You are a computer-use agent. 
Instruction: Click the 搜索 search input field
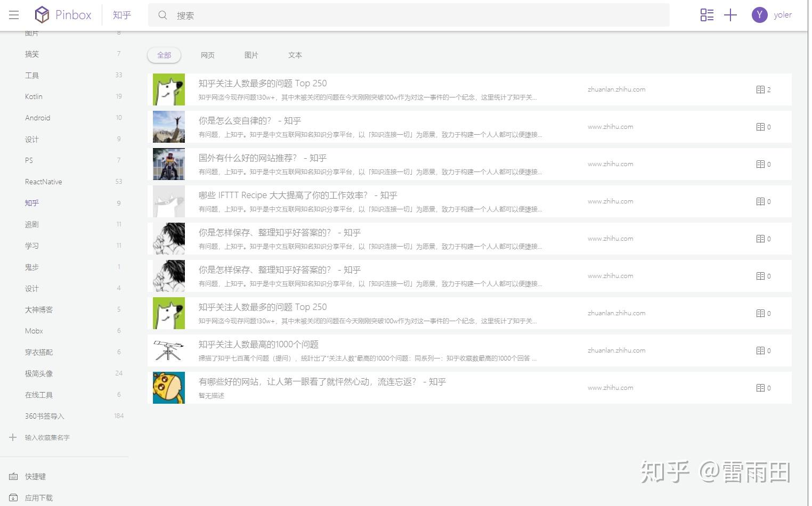point(409,15)
